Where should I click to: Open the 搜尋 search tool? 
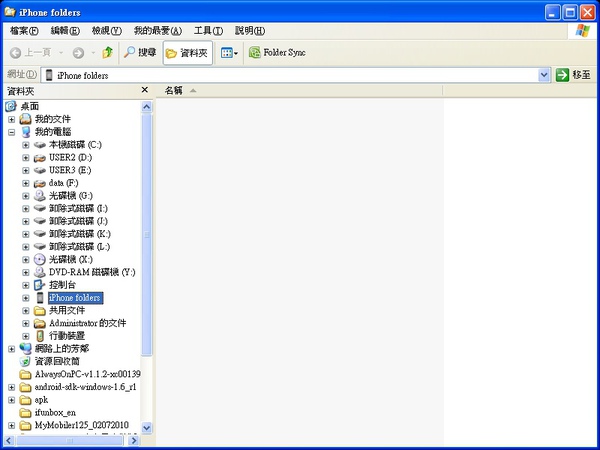click(139, 52)
